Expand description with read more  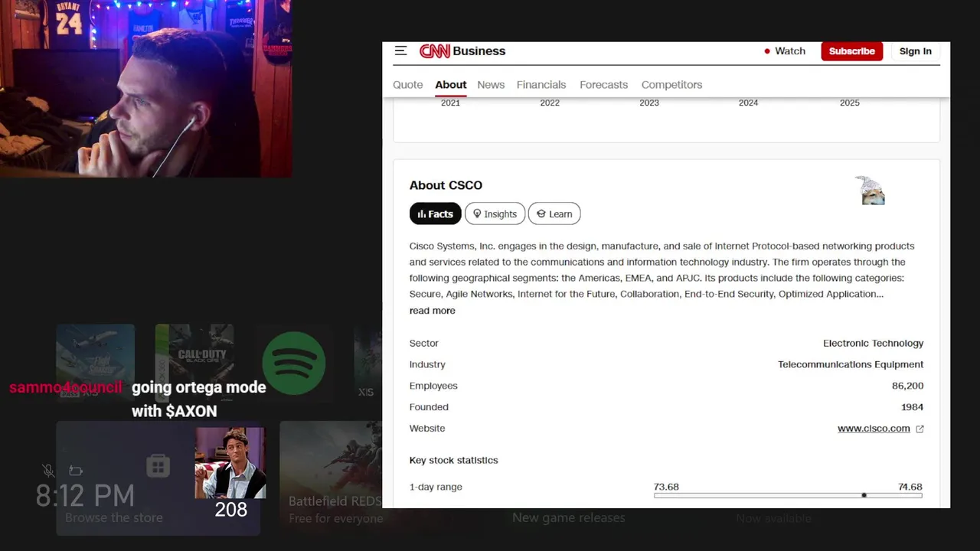(x=432, y=311)
